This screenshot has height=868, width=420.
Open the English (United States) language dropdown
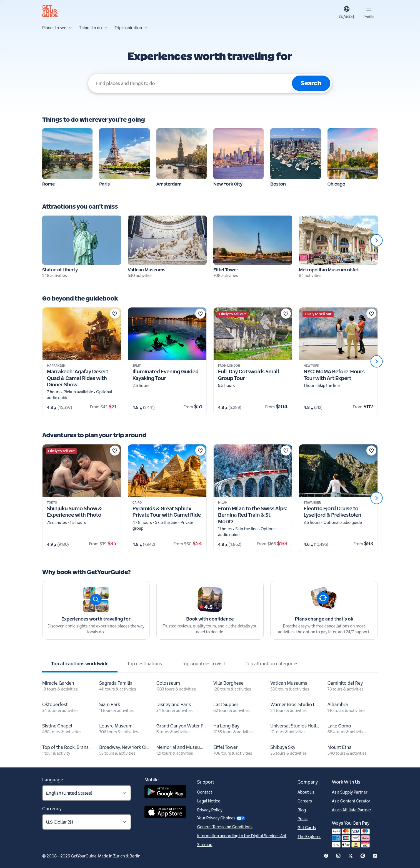tap(86, 793)
